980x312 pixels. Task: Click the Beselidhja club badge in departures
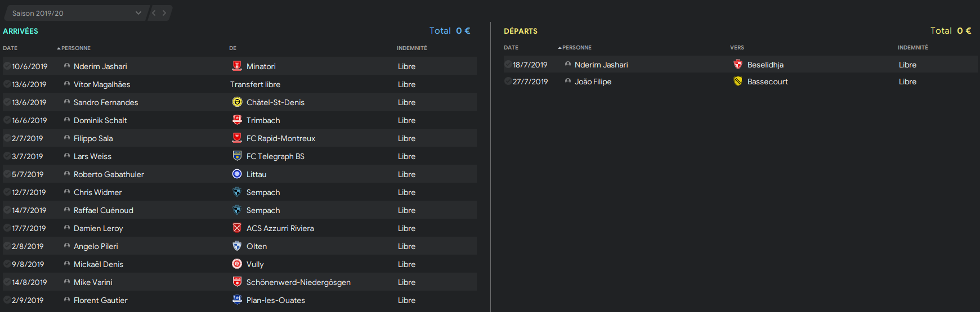pyautogui.click(x=738, y=65)
